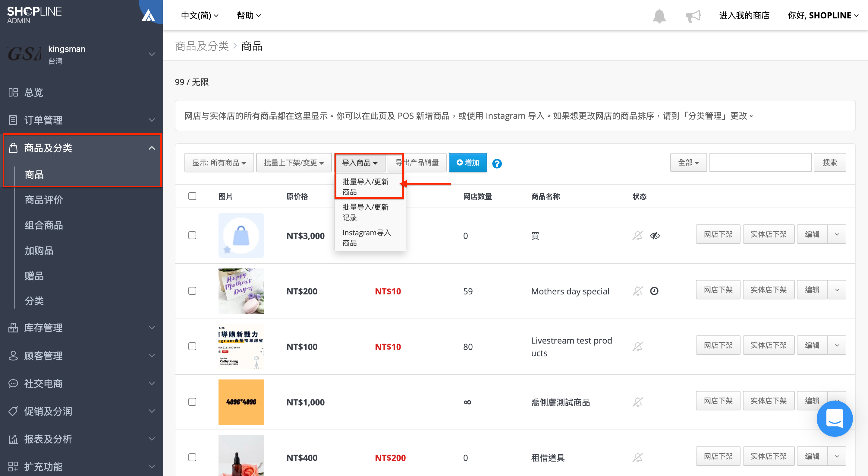The image size is (868, 476).
Task: Go to 赠品 in the sidebar
Action: [x=34, y=276]
